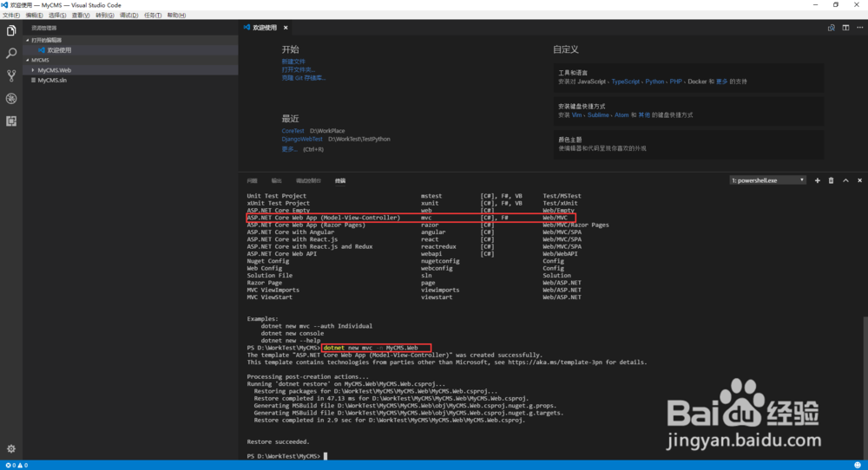Viewport: 868px width, 470px height.
Task: Close the terminal panel with X
Action: pos(859,180)
